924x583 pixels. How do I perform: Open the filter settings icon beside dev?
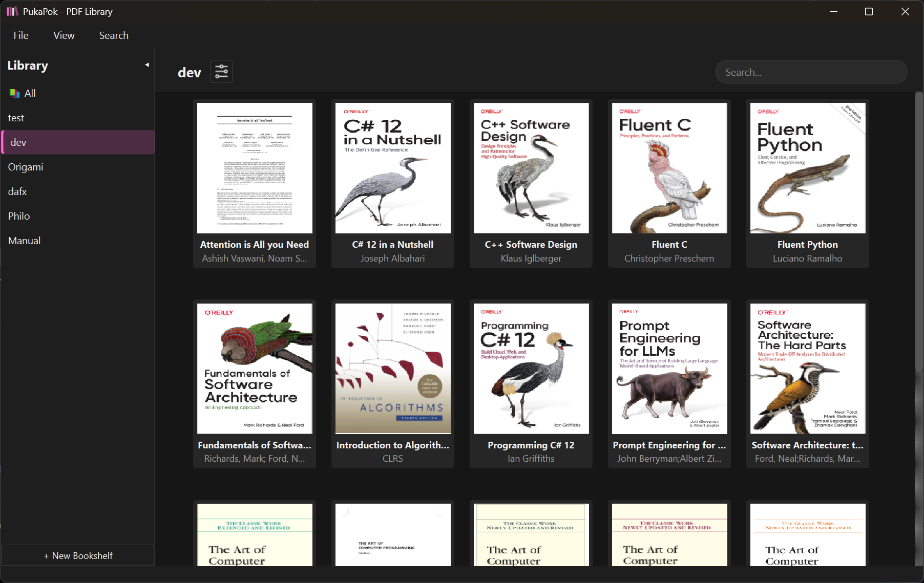221,72
